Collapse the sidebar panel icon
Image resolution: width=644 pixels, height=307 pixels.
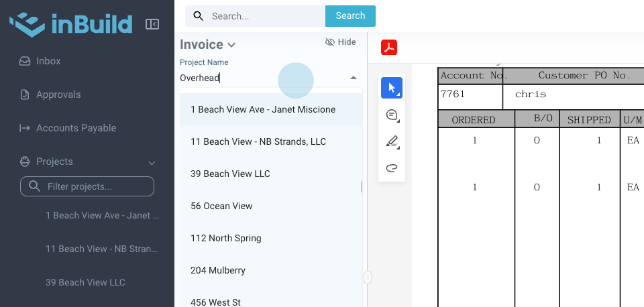point(152,24)
